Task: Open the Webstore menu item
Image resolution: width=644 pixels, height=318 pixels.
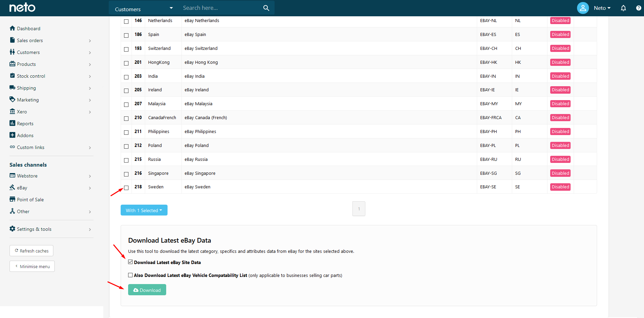Action: [27, 176]
